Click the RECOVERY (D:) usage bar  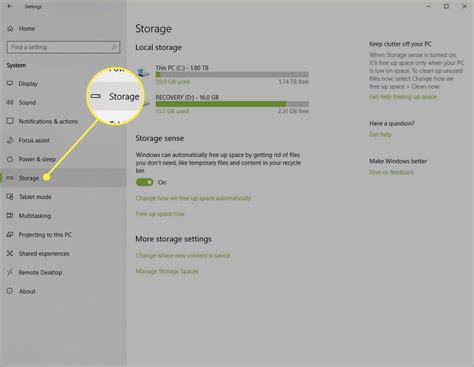click(x=232, y=104)
